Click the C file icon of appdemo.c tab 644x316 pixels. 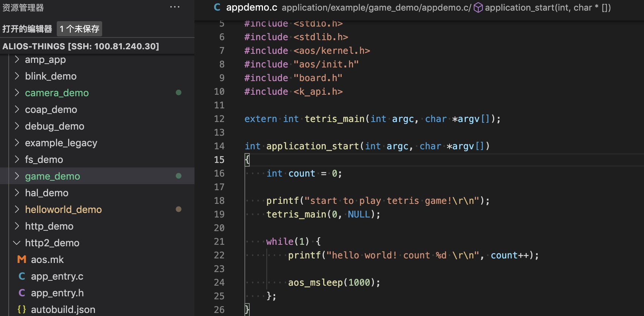click(217, 7)
